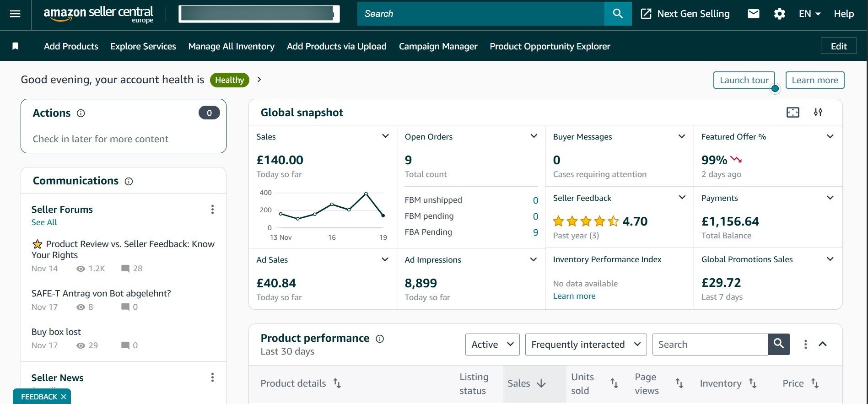Open Global snapshot customize sliders icon
The image size is (868, 404).
tap(818, 113)
